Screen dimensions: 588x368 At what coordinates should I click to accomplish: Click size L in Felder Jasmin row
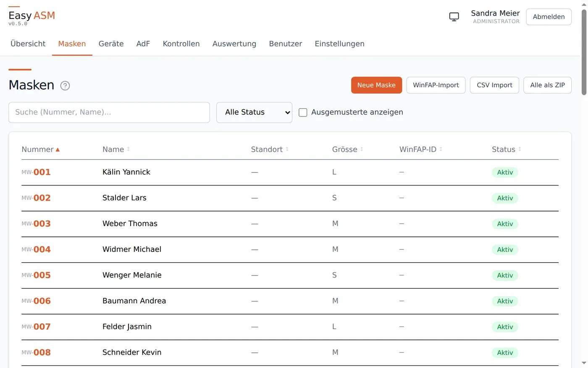[x=334, y=327]
